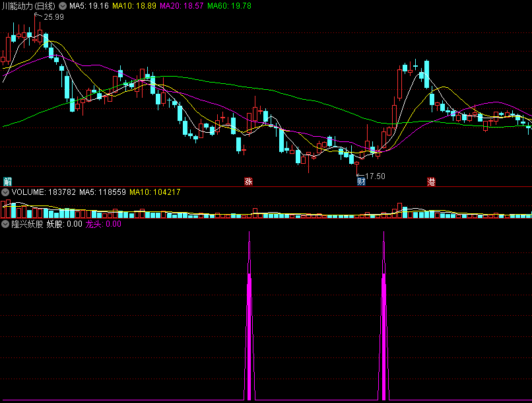Click the volume MA5: 118559 label
This screenshot has height=403, width=532.
102,192
